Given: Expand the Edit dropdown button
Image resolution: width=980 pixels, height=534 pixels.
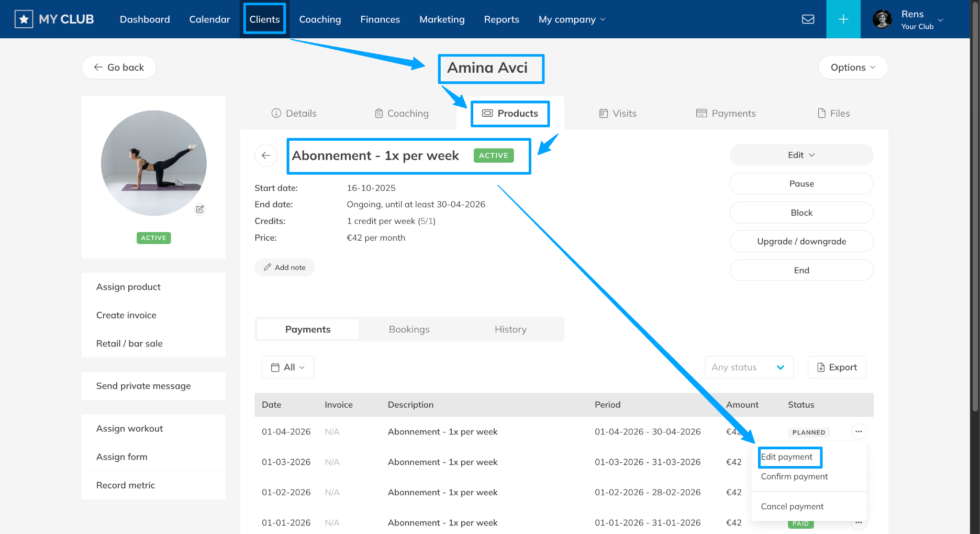Looking at the screenshot, I should pos(801,155).
